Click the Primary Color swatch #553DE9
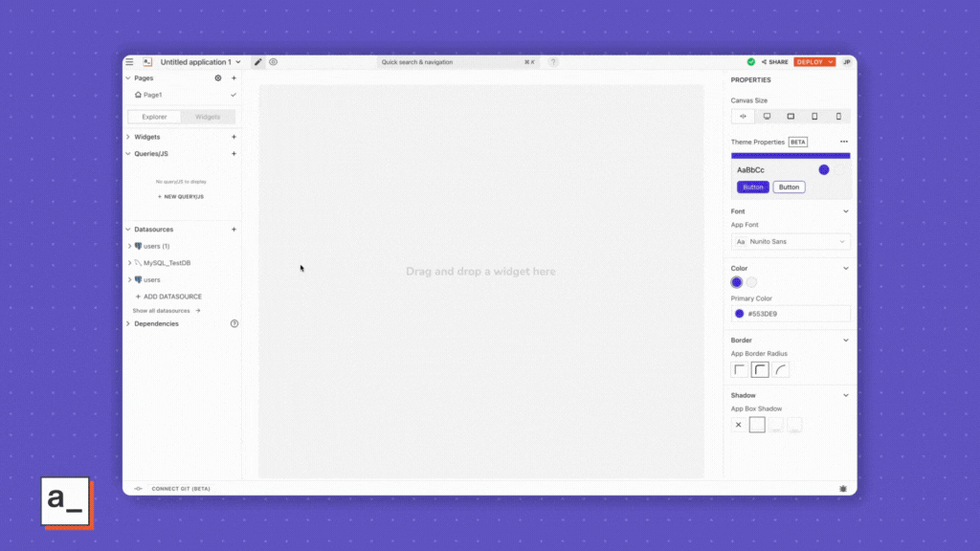Image resolution: width=980 pixels, height=551 pixels. click(x=740, y=314)
